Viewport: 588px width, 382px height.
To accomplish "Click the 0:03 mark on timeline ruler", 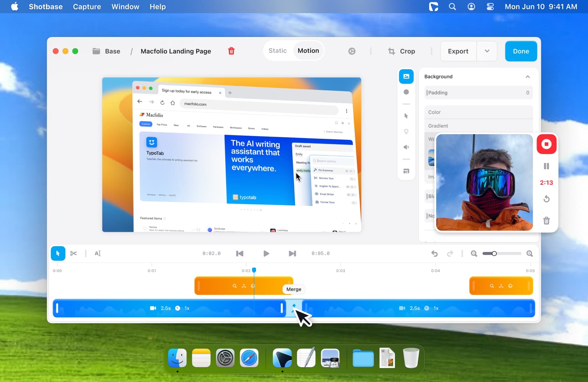I will [341, 271].
